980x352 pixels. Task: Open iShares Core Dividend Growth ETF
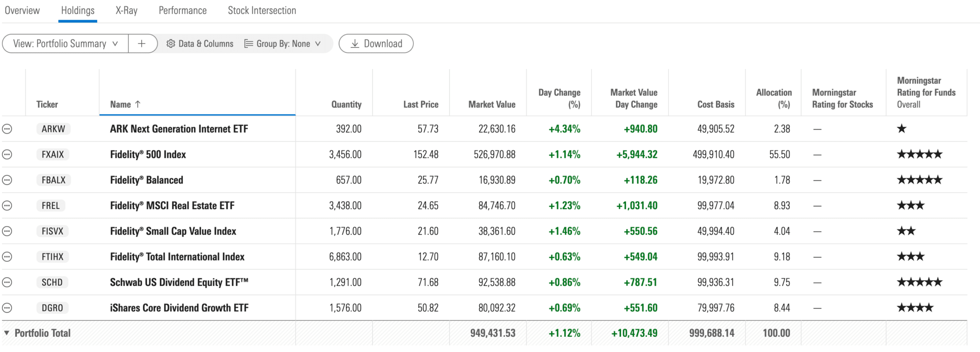click(179, 308)
